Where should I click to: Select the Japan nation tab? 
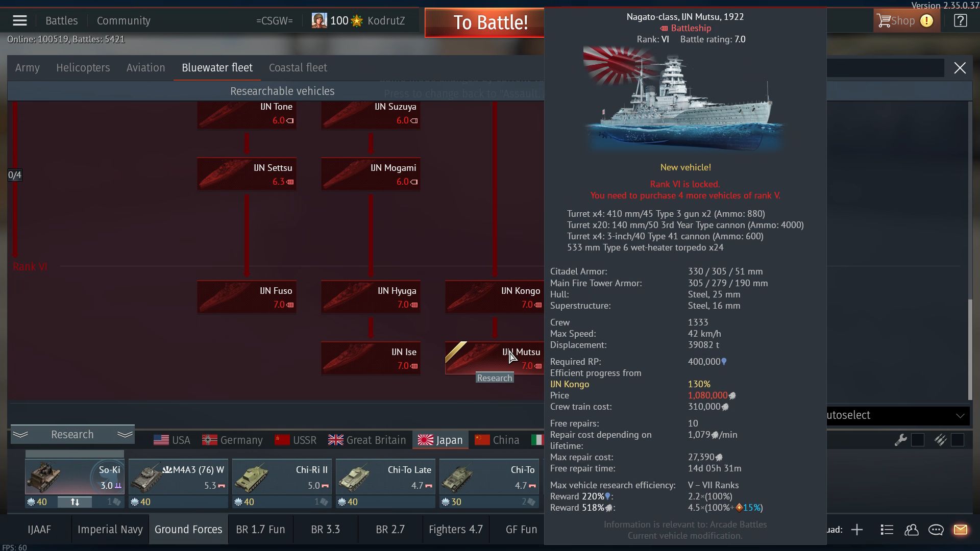pos(440,440)
